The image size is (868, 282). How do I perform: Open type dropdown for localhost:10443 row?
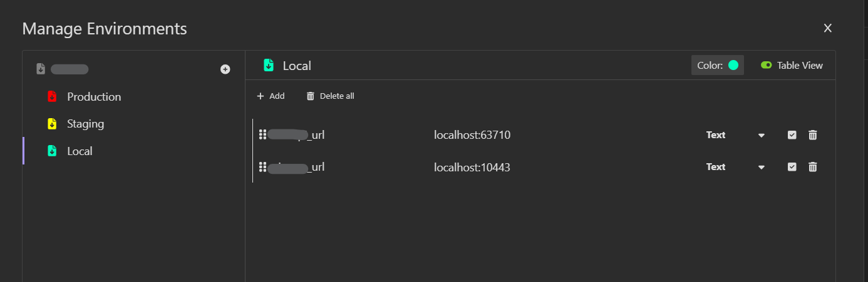pyautogui.click(x=762, y=168)
